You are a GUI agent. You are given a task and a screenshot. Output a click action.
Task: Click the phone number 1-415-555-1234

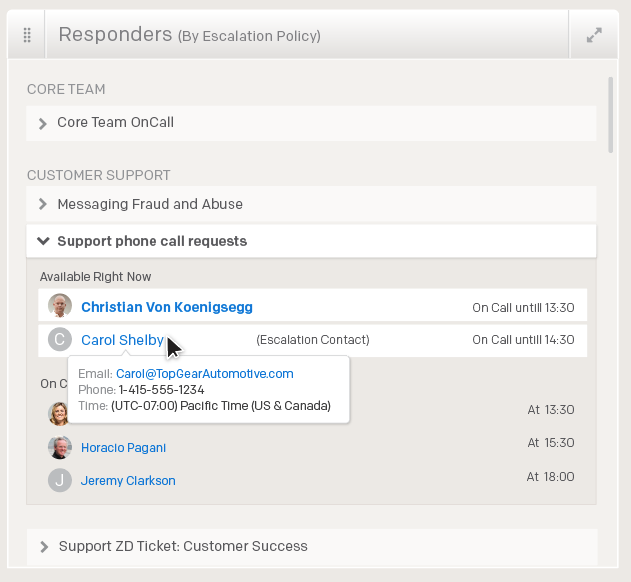[x=161, y=390]
